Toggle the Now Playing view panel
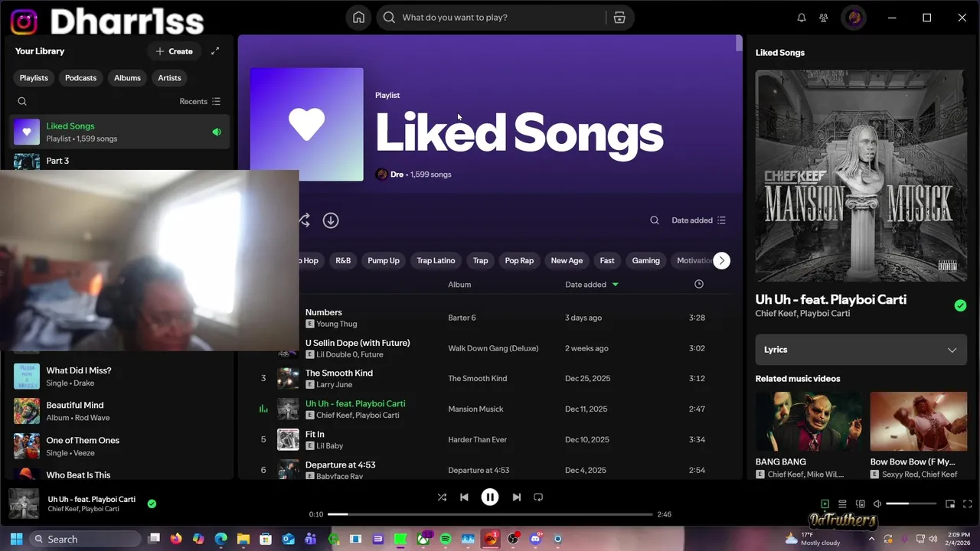Viewport: 980px width, 551px height. pos(825,504)
